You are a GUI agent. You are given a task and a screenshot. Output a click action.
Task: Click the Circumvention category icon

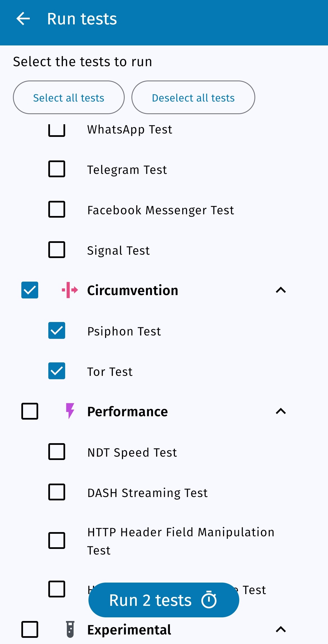click(x=70, y=290)
